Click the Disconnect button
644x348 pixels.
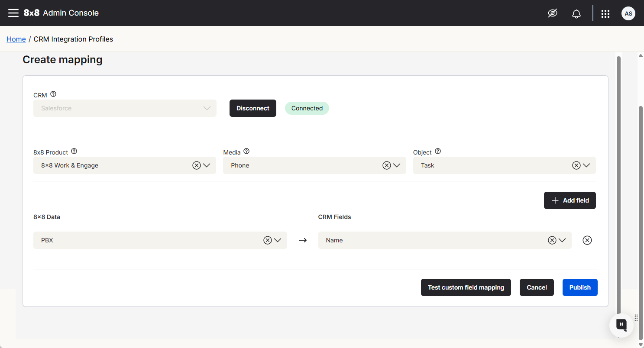(253, 108)
